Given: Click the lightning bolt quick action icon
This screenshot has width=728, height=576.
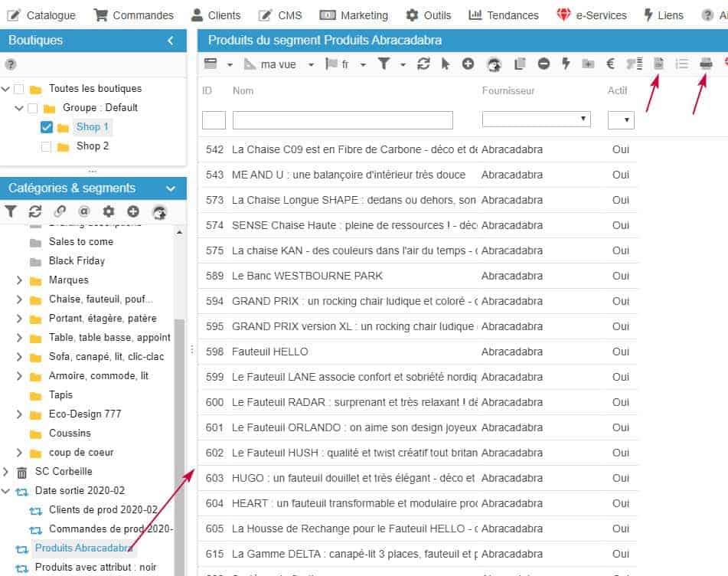Looking at the screenshot, I should 566,64.
